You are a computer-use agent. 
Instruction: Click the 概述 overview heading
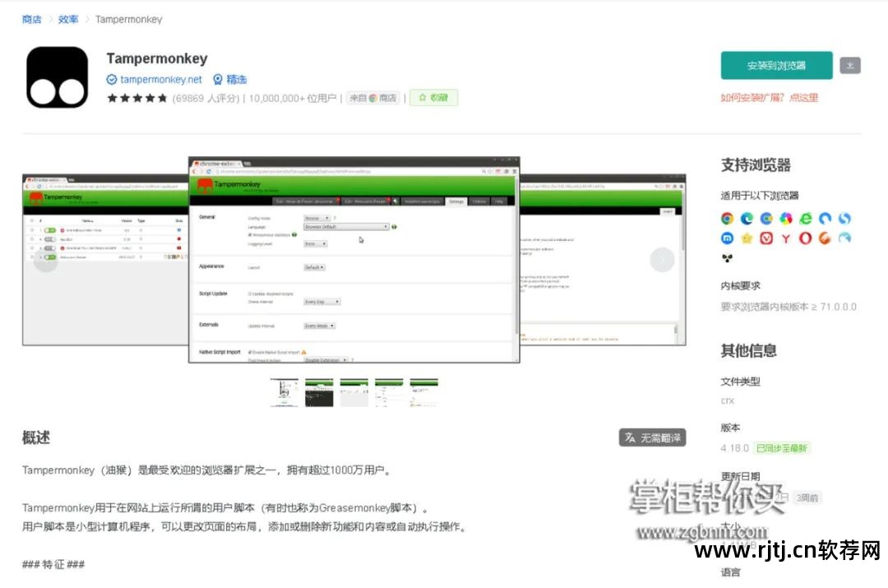pos(36,438)
